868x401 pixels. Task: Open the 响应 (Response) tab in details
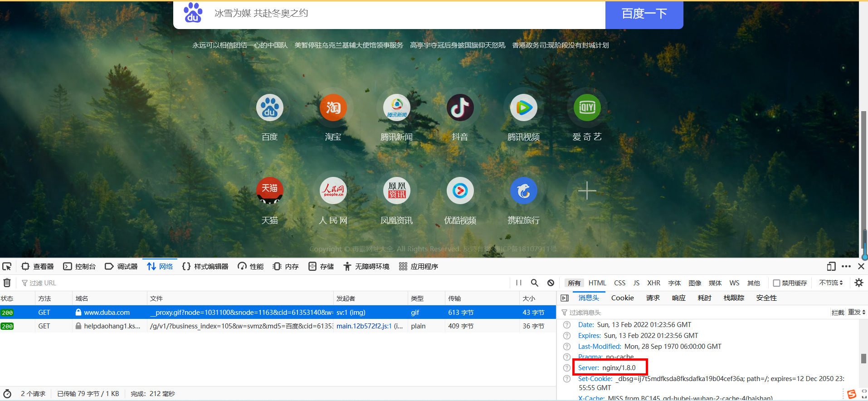pyautogui.click(x=679, y=298)
